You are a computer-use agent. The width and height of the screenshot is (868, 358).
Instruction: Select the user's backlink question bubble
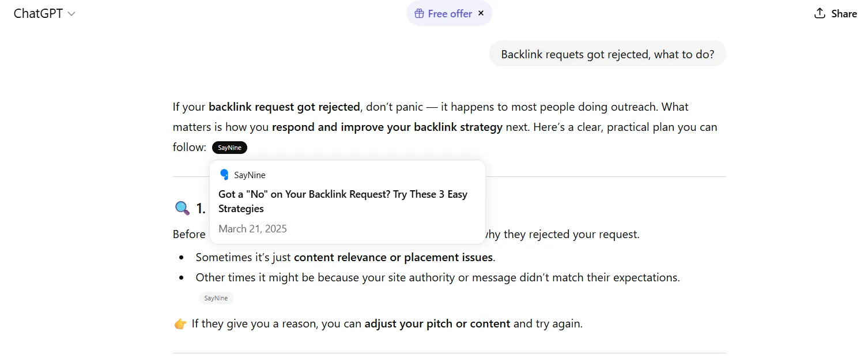click(607, 54)
